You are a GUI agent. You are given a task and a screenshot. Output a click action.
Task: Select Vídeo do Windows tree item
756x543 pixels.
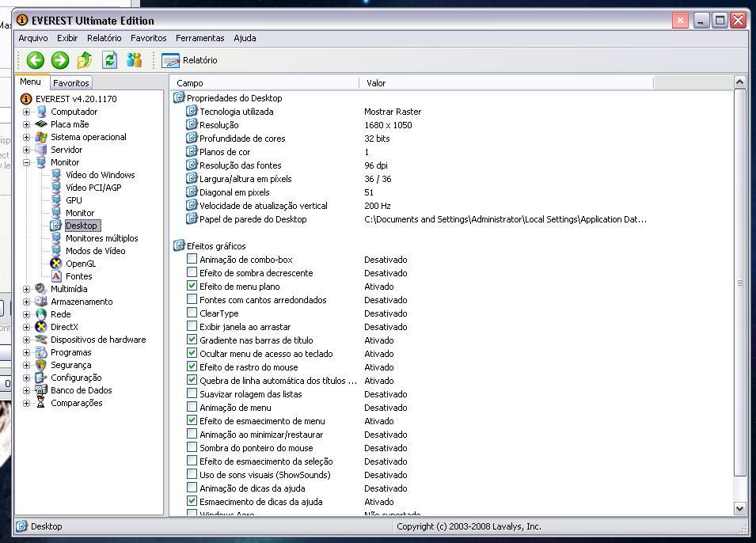pyautogui.click(x=101, y=175)
